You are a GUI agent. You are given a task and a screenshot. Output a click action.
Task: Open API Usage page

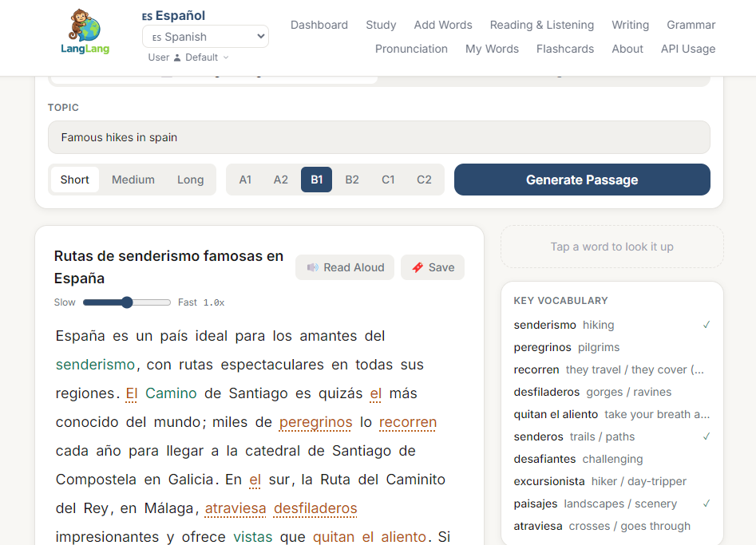click(x=688, y=49)
